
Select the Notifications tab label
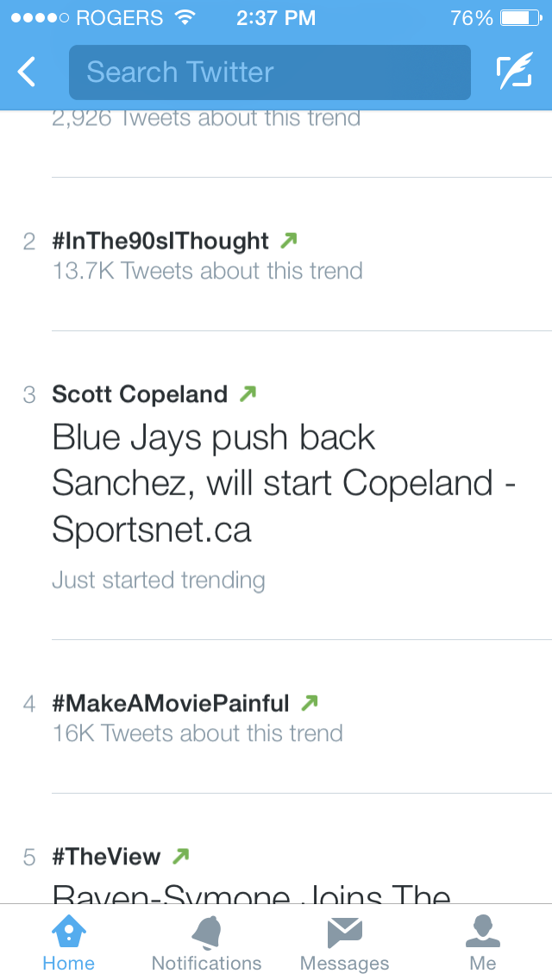click(x=206, y=963)
